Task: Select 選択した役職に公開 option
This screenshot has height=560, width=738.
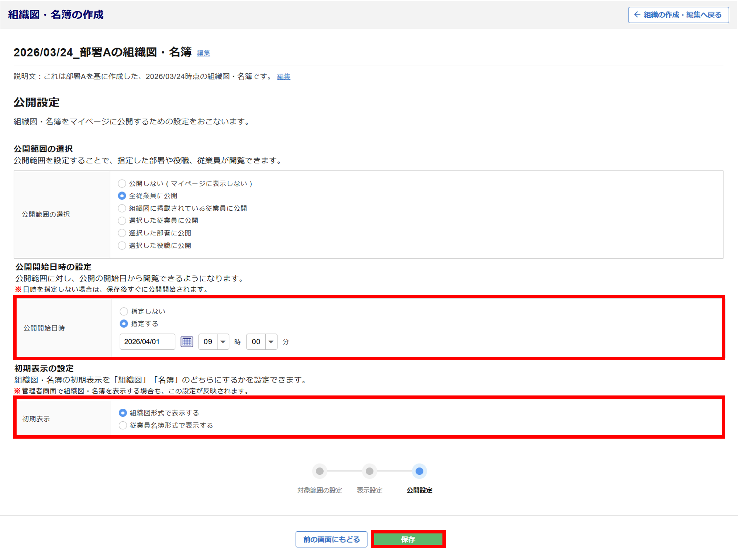Action: (x=122, y=245)
